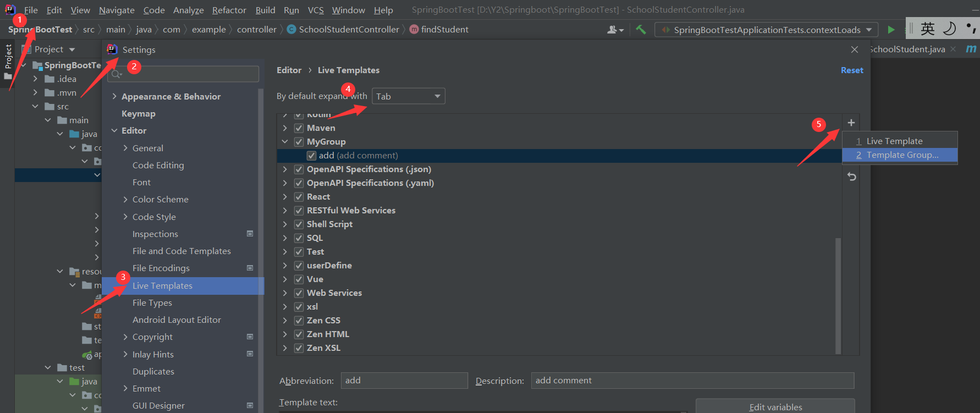Open the File menu
The width and height of the screenshot is (980, 413).
point(31,10)
